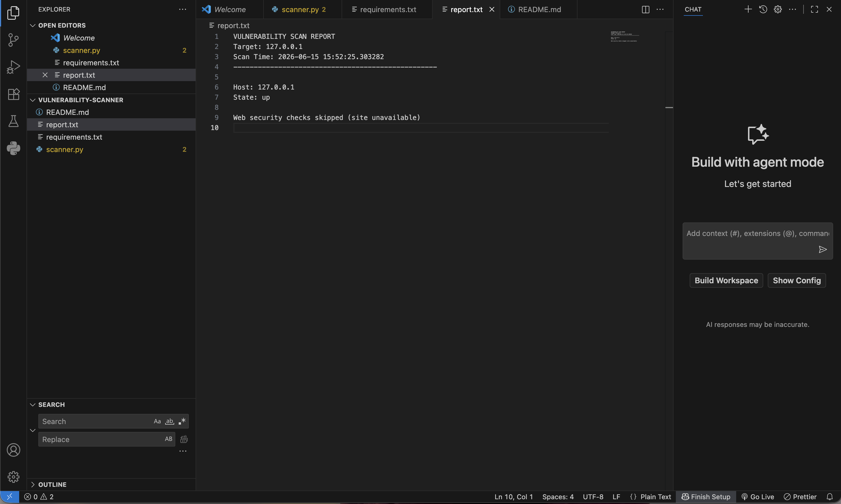Image resolution: width=841 pixels, height=504 pixels.
Task: Click the editor minimap preview
Action: tap(625, 36)
